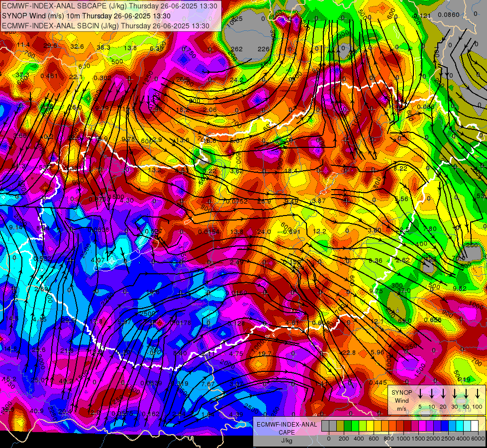Viewport: 487px width, 448px height.
Task: Click the 4.15 value on the map
Action: 39,320
